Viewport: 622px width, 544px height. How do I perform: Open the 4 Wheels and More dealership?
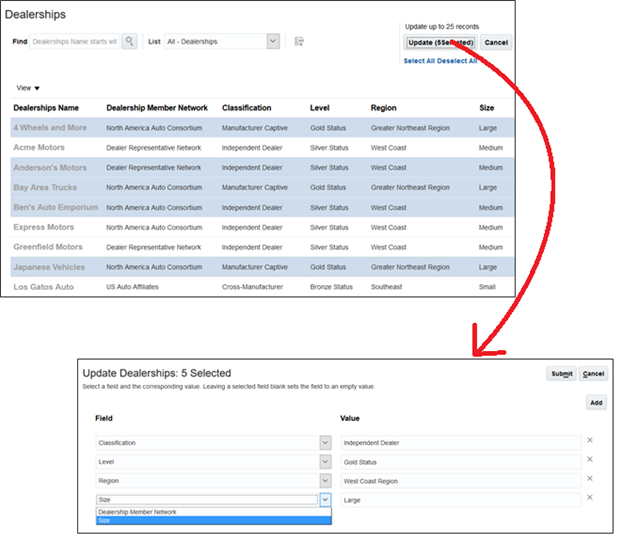[50, 128]
